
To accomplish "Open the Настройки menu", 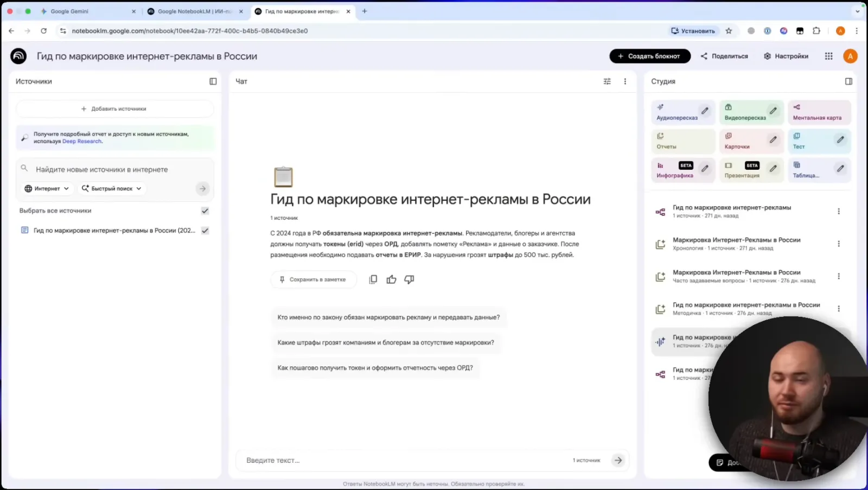I will point(786,56).
